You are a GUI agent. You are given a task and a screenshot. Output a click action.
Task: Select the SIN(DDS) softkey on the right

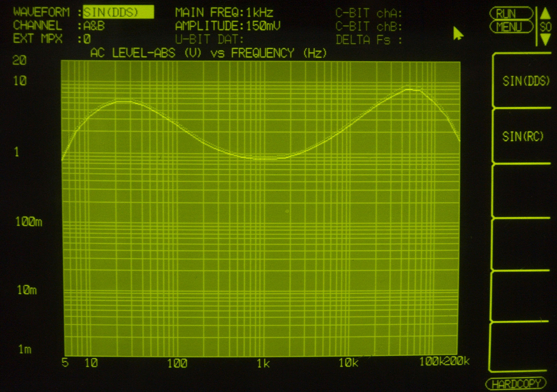click(525, 81)
